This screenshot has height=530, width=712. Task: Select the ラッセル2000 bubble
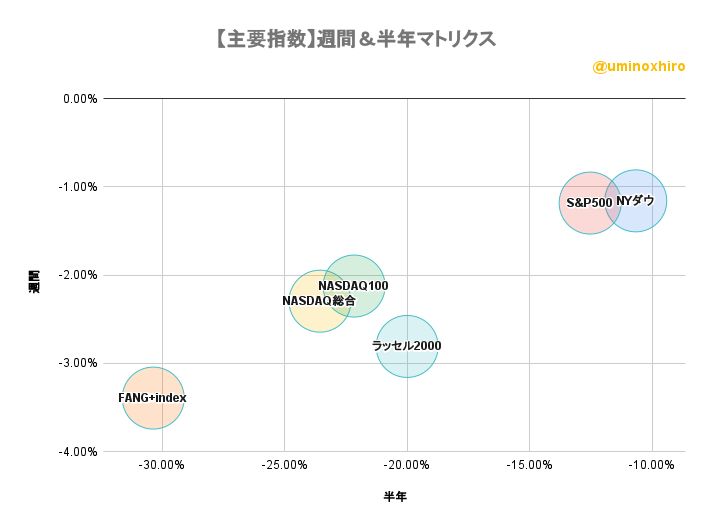pyautogui.click(x=407, y=347)
